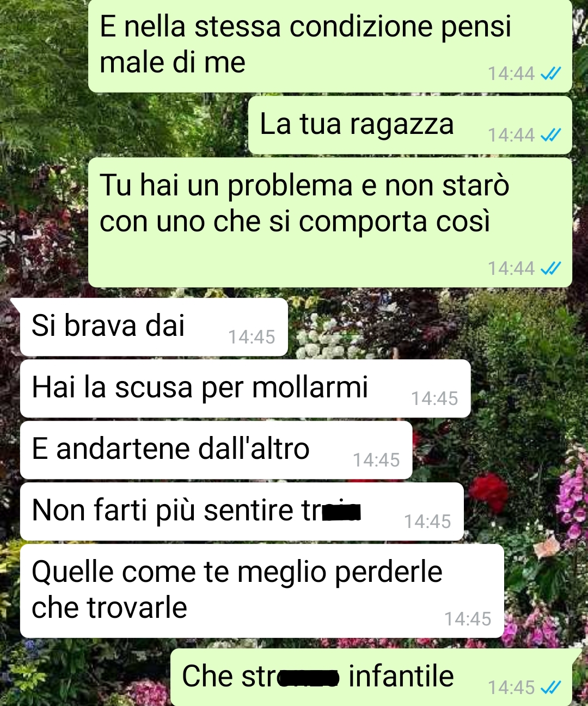
Task: Select the 'Hai la scusa per mollarmi' message
Action: click(x=245, y=388)
